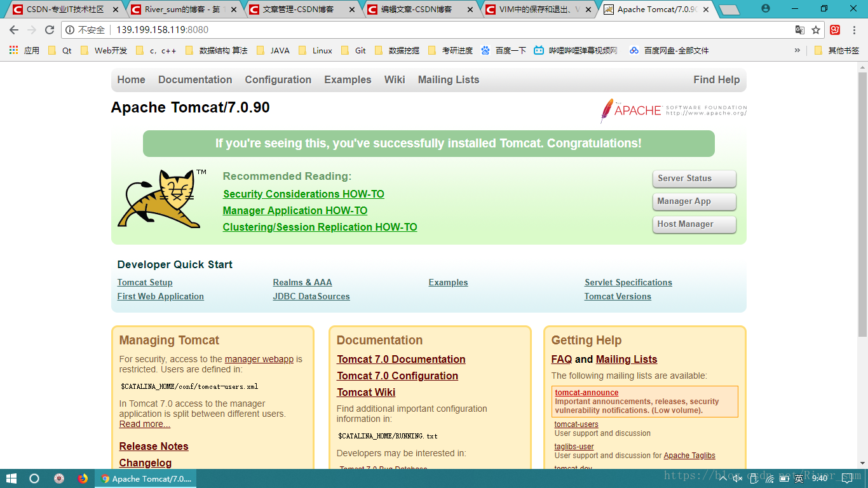Open Configuration in the Tomcat nav bar
The image size is (868, 488).
278,79
